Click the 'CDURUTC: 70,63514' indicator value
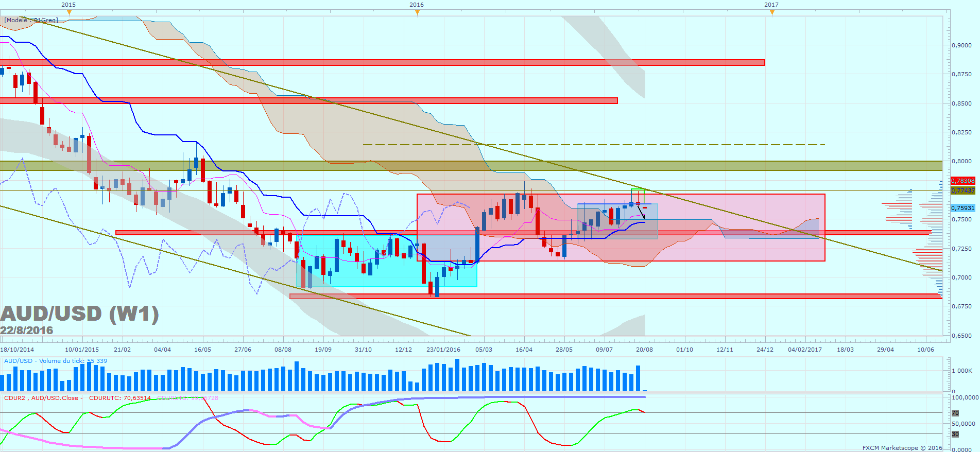980x452 pixels. pyautogui.click(x=120, y=398)
